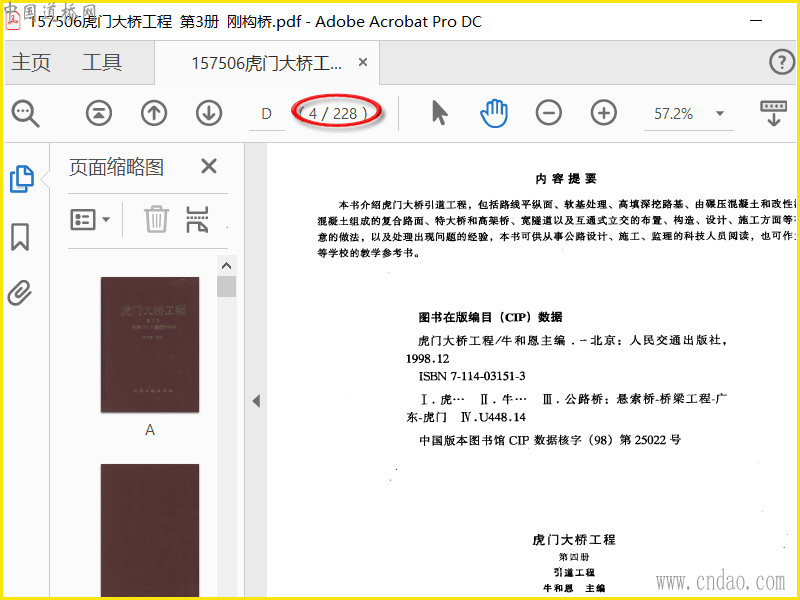
Task: Click the Adobe PDF icon in title bar
Action: click(13, 21)
